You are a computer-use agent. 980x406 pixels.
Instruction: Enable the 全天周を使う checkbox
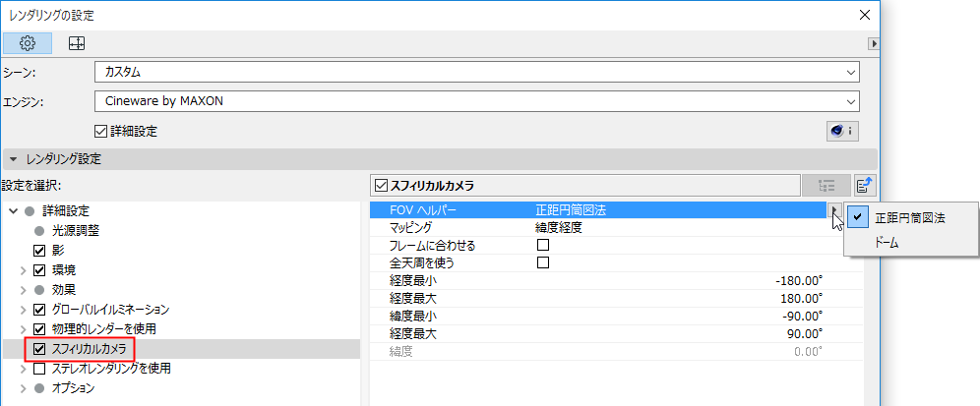pyautogui.click(x=543, y=262)
